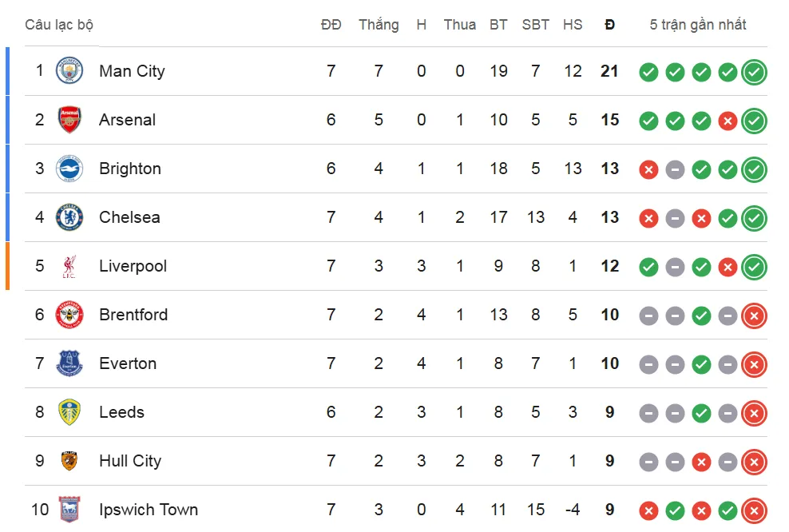Click the Man City club crest
This screenshot has width=789, height=532.
pyautogui.click(x=69, y=70)
